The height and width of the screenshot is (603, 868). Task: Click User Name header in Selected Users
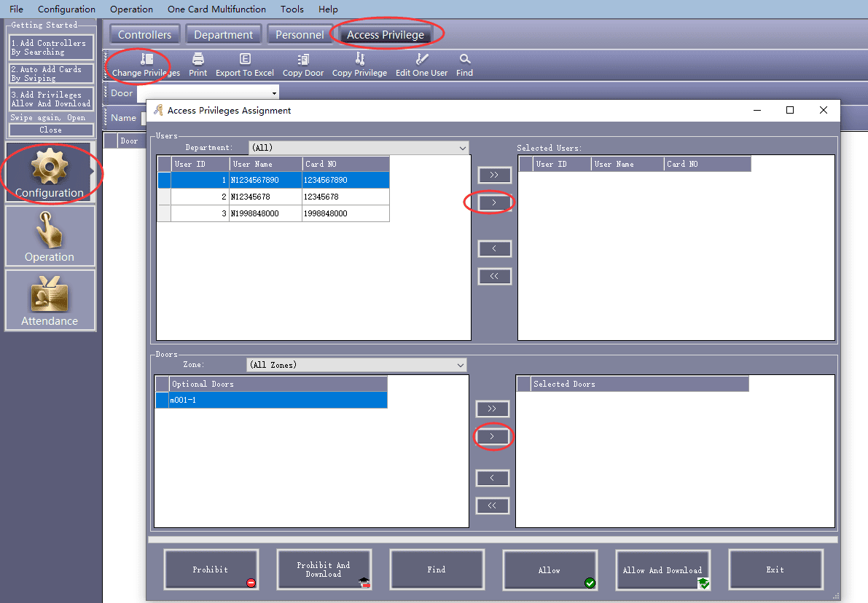(627, 165)
